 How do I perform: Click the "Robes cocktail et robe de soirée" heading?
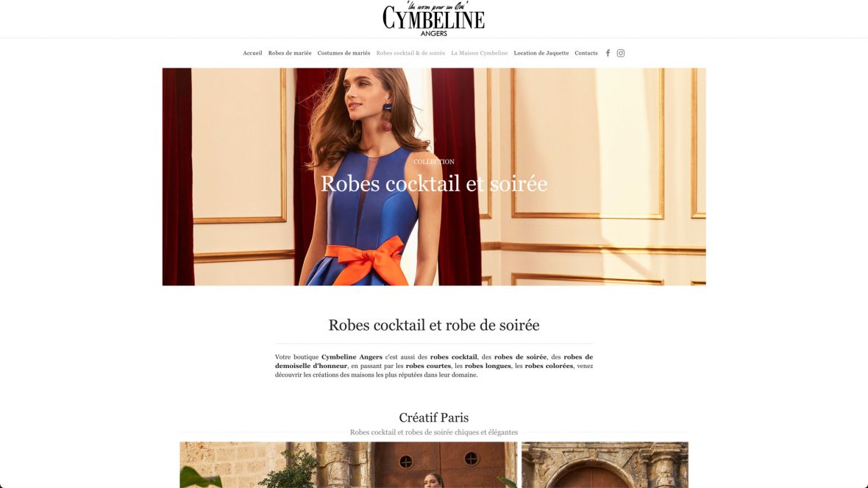coord(434,325)
